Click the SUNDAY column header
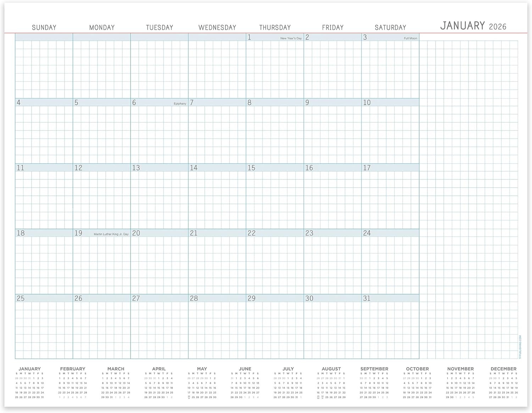Image resolution: width=532 pixels, height=413 pixels. pyautogui.click(x=44, y=27)
